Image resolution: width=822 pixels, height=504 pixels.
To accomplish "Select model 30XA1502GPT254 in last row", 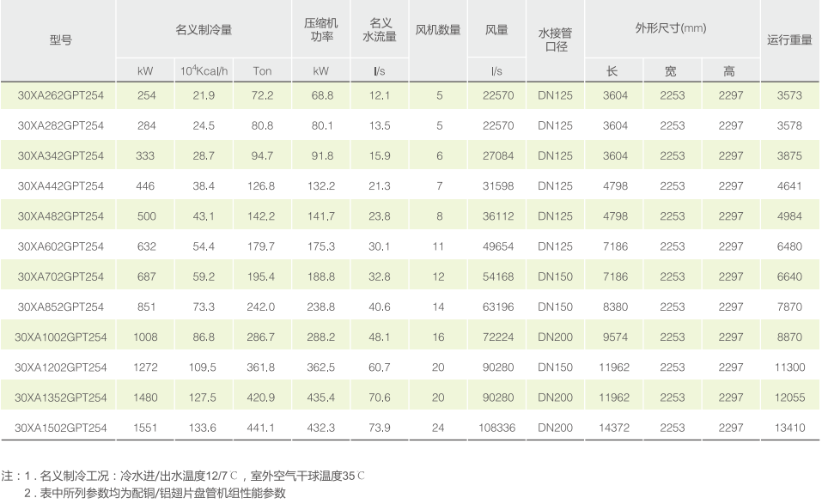I will pos(60,428).
